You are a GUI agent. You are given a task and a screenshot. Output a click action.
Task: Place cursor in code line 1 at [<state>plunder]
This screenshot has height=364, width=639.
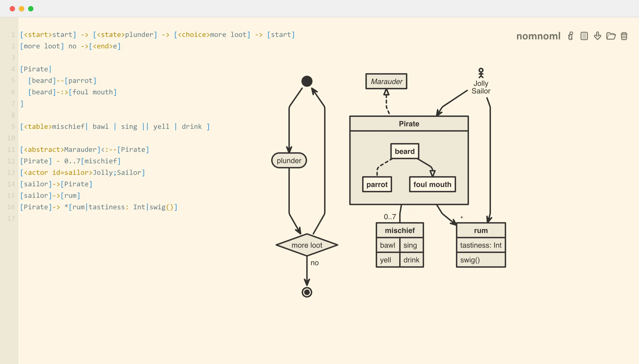point(125,35)
